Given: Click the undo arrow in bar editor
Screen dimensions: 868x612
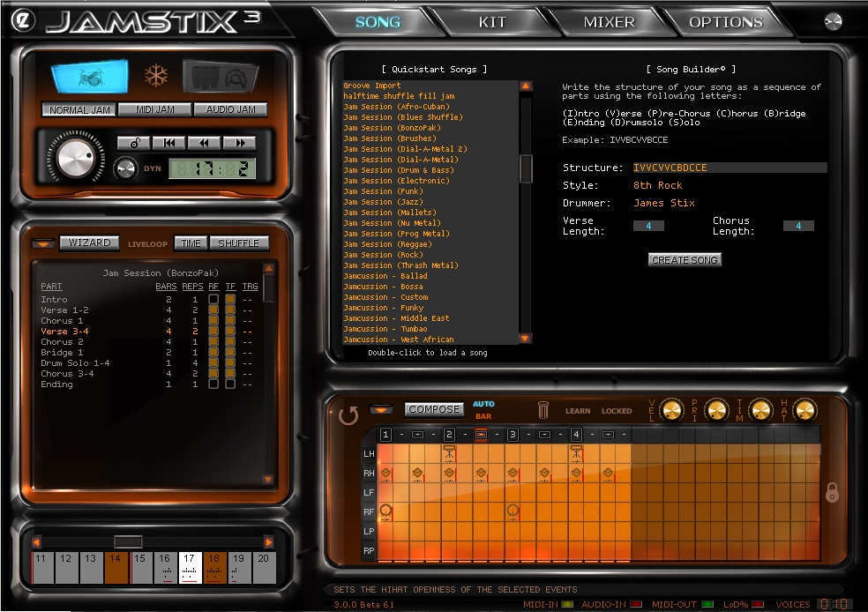Looking at the screenshot, I should tap(349, 414).
